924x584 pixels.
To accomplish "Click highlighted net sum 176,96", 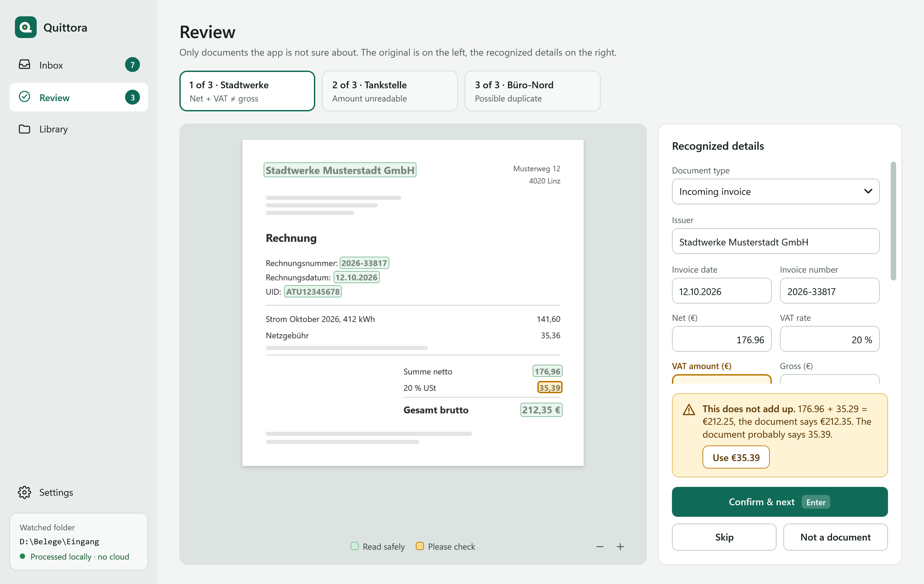I will [x=547, y=371].
